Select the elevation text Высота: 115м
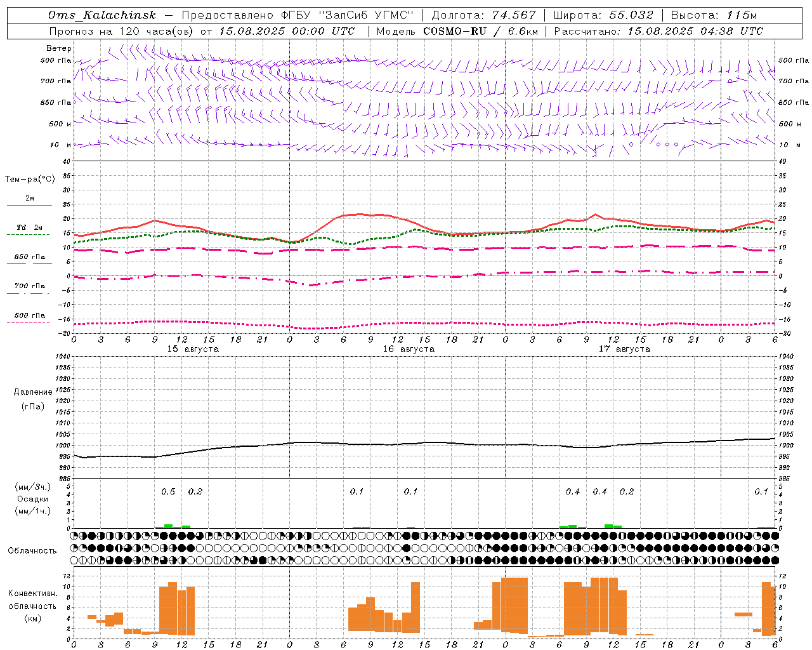Screen dimensions: 812x650 pyautogui.click(x=714, y=15)
